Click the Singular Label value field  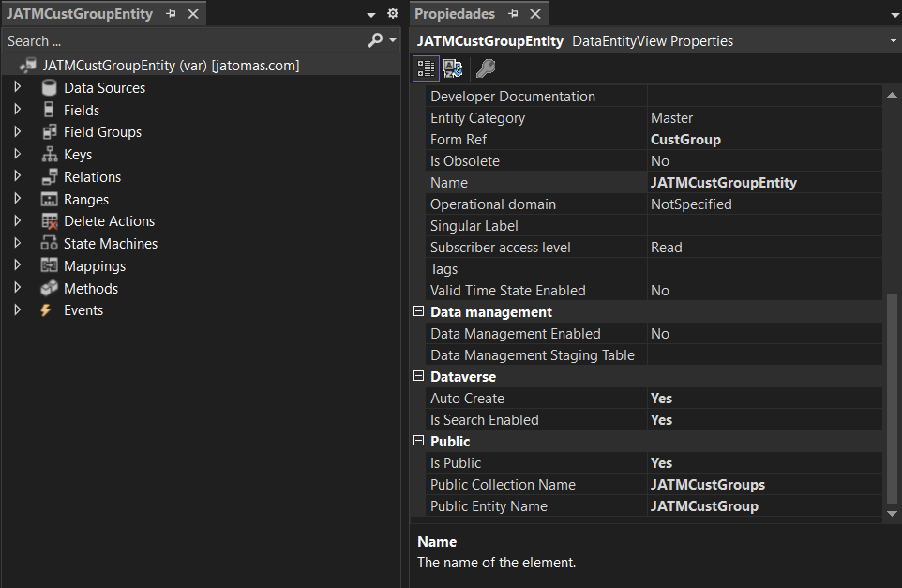[x=764, y=225]
